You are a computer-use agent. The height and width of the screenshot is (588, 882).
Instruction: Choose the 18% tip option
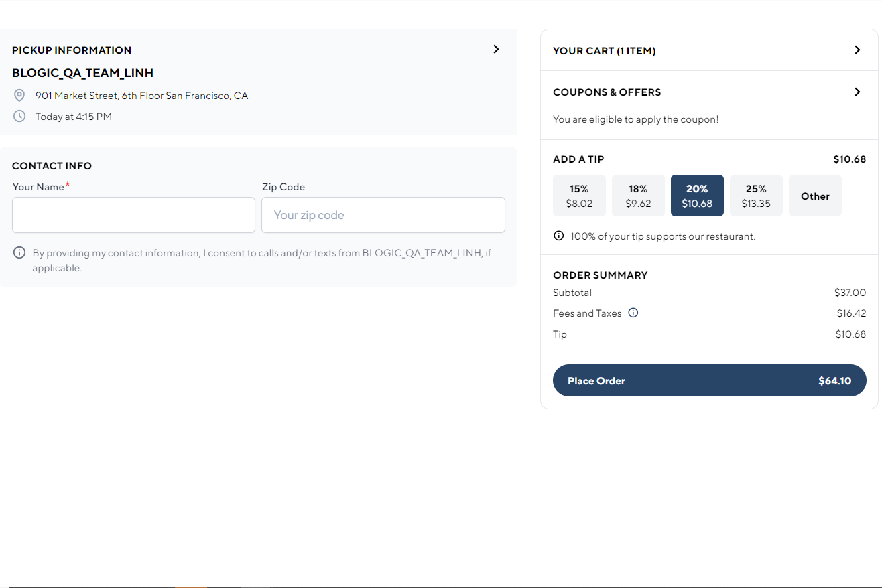(x=638, y=196)
